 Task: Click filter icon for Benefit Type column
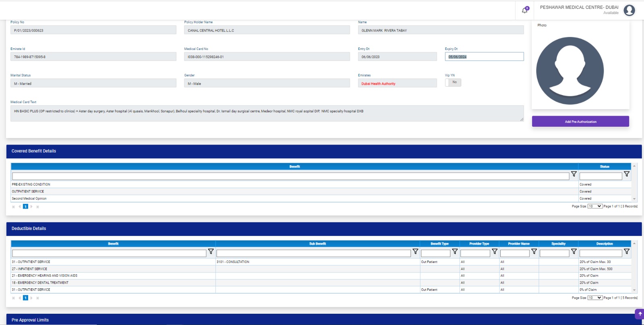pos(455,252)
